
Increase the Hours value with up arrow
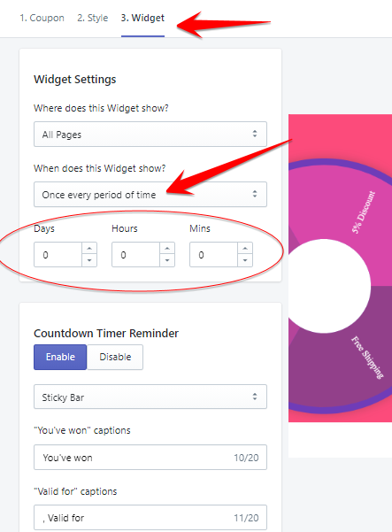167,249
